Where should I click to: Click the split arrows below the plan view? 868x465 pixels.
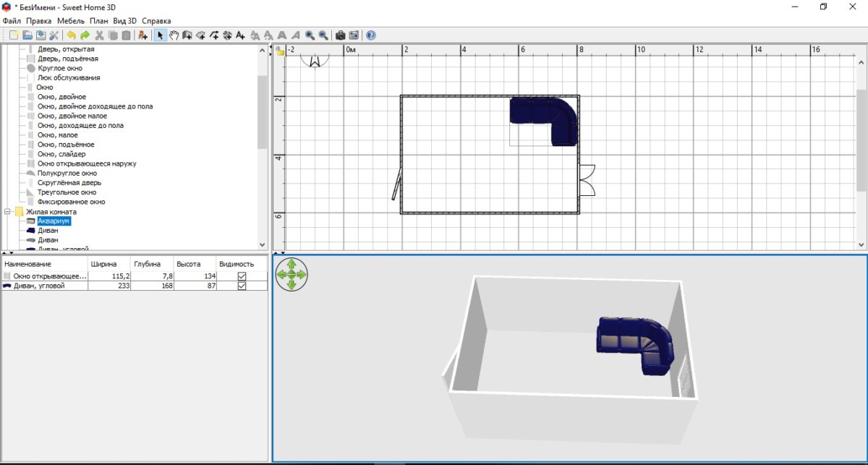tap(280, 252)
